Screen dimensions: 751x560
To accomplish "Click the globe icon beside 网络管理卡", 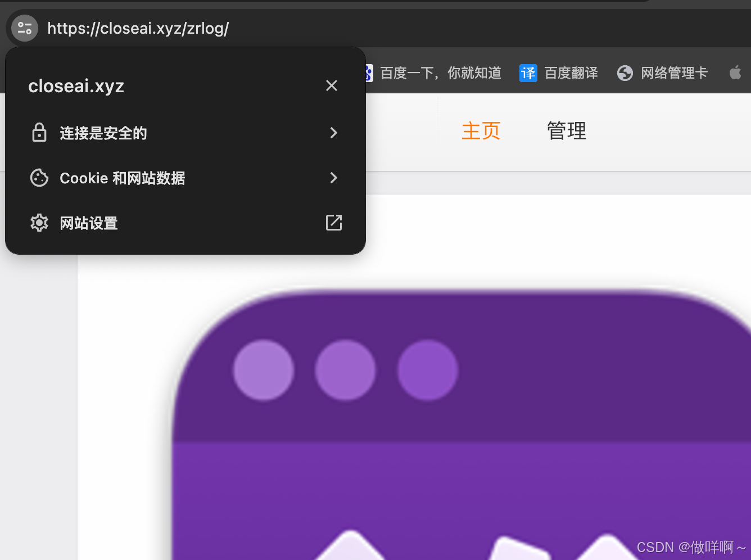I will click(625, 73).
